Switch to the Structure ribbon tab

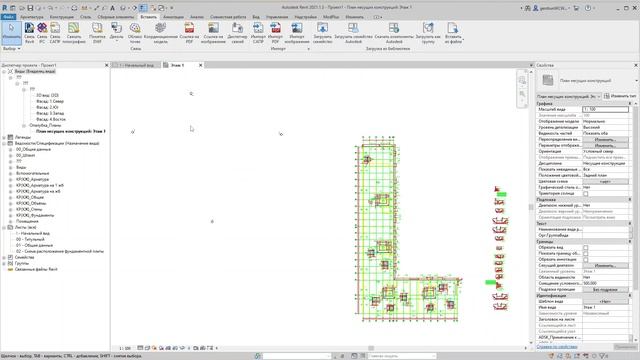click(x=62, y=17)
